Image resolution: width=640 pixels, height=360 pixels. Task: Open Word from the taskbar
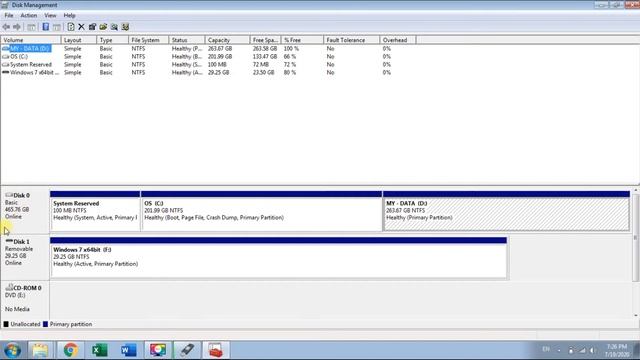129,350
